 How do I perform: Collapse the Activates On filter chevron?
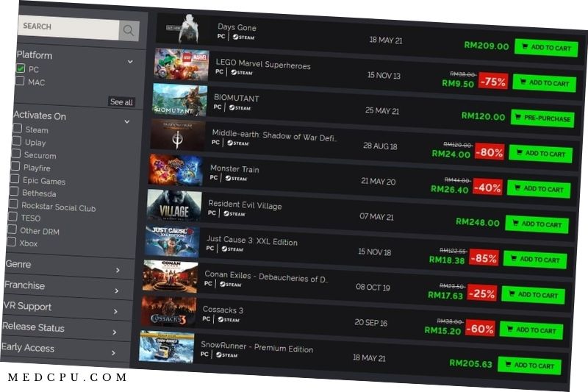(x=127, y=121)
